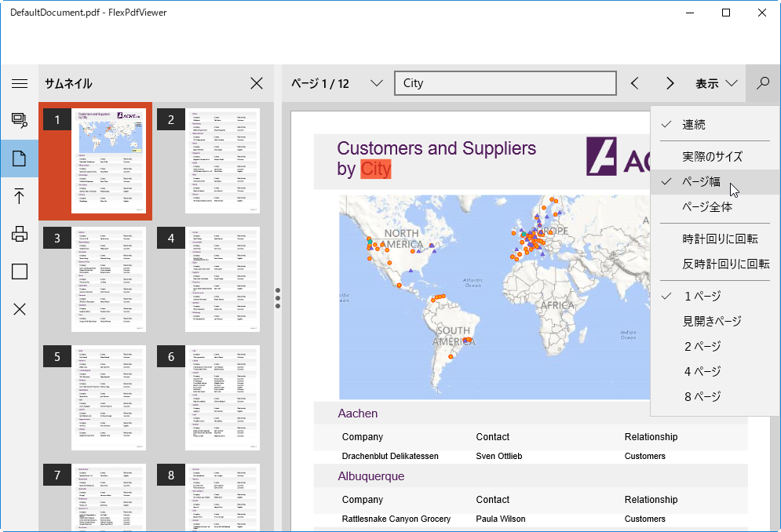Image resolution: width=781 pixels, height=532 pixels.
Task: Click Paula Wilson contact name
Action: tap(501, 519)
